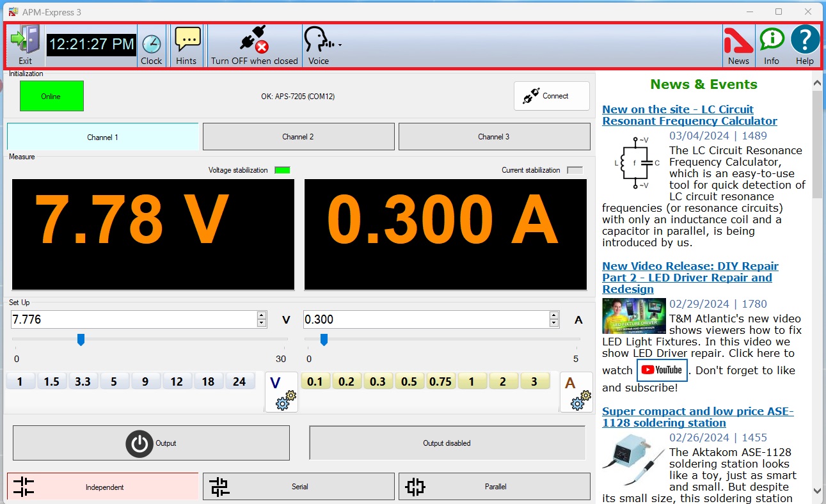The width and height of the screenshot is (826, 504).
Task: Click the voltage slider handle
Action: point(81,340)
